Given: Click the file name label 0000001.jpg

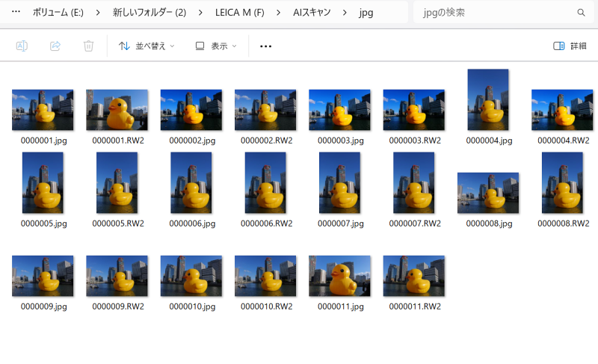Looking at the screenshot, I should coord(43,141).
